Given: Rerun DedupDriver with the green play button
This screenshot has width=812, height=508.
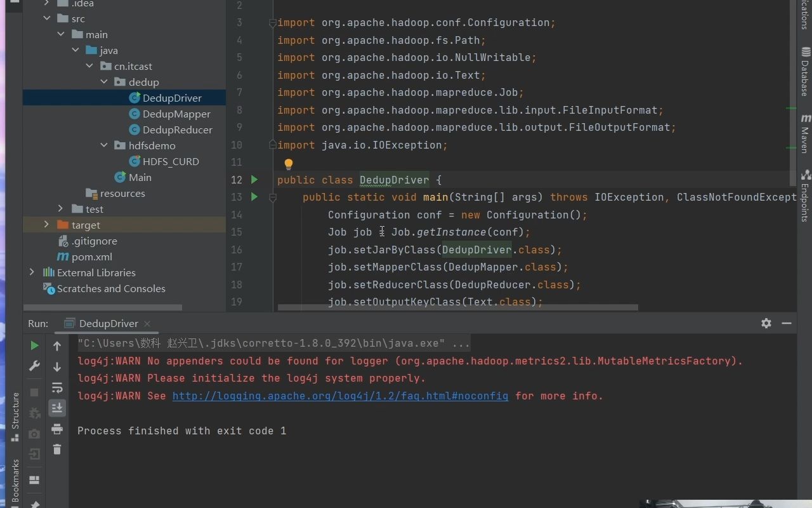Looking at the screenshot, I should click(34, 345).
